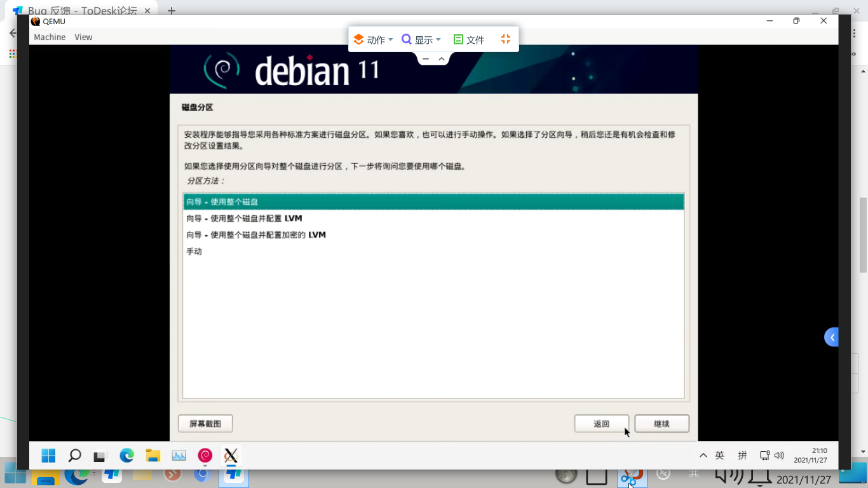Open the 显示 dropdown in ToDesk toolbar

tap(421, 39)
